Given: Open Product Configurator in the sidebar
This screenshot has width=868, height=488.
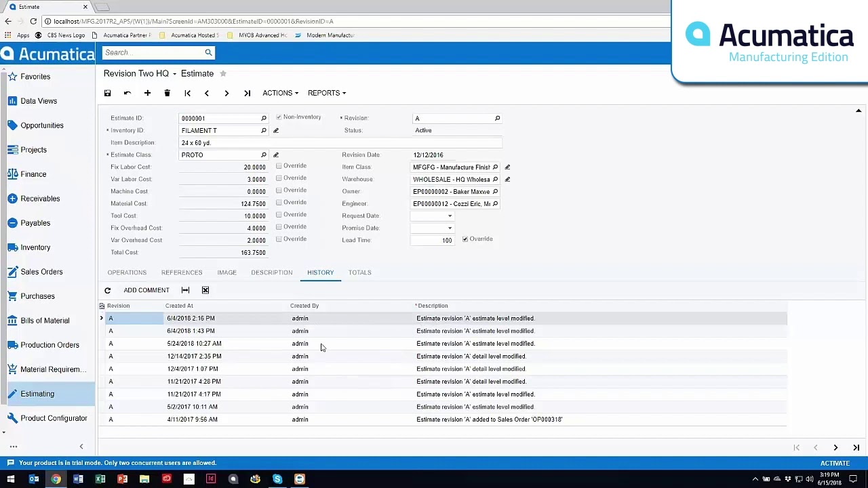Looking at the screenshot, I should [x=54, y=418].
